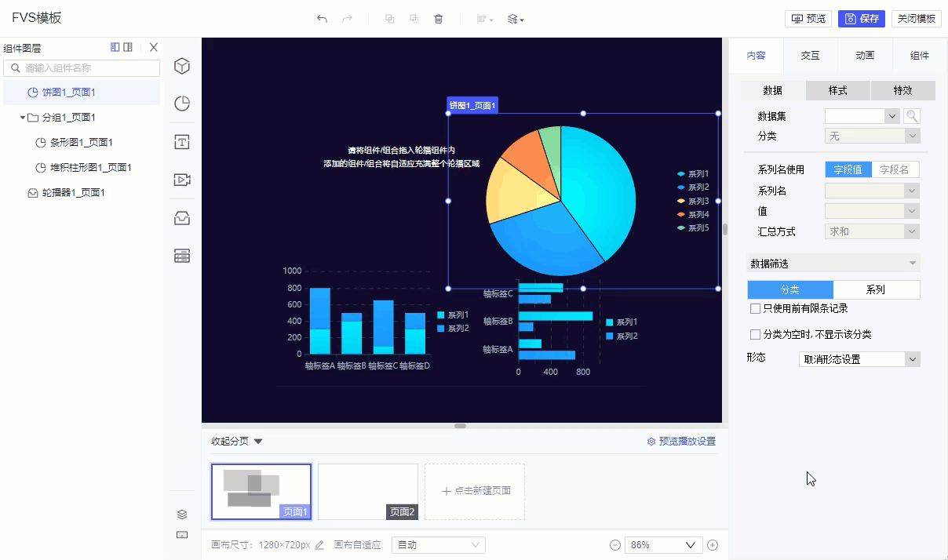This screenshot has width=948, height=560.
Task: Click the component name search field
Action: 82,68
